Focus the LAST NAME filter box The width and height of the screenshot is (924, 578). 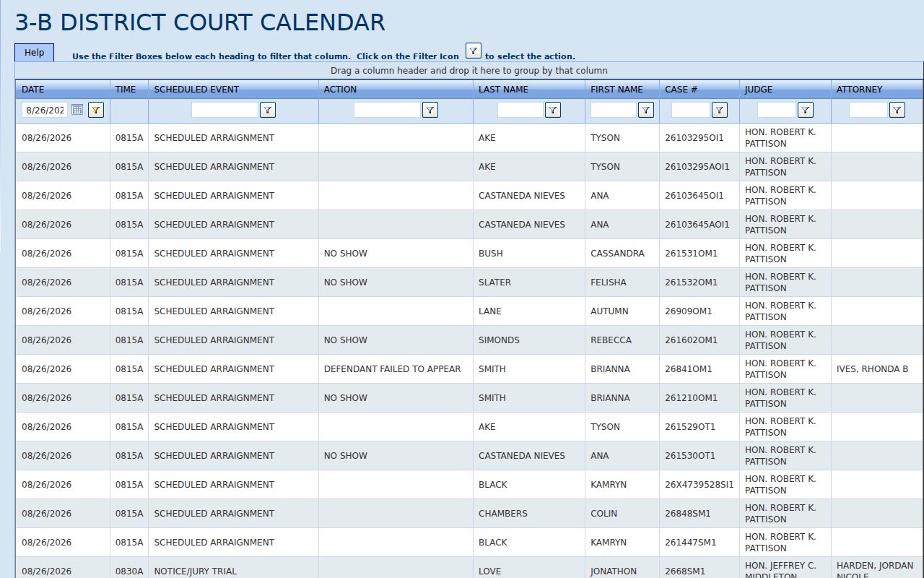pyautogui.click(x=520, y=110)
